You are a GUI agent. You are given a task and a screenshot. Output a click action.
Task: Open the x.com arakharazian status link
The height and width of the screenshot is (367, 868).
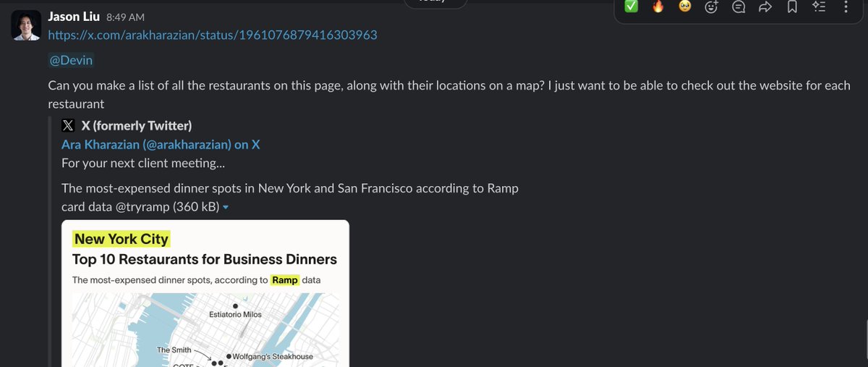[213, 35]
